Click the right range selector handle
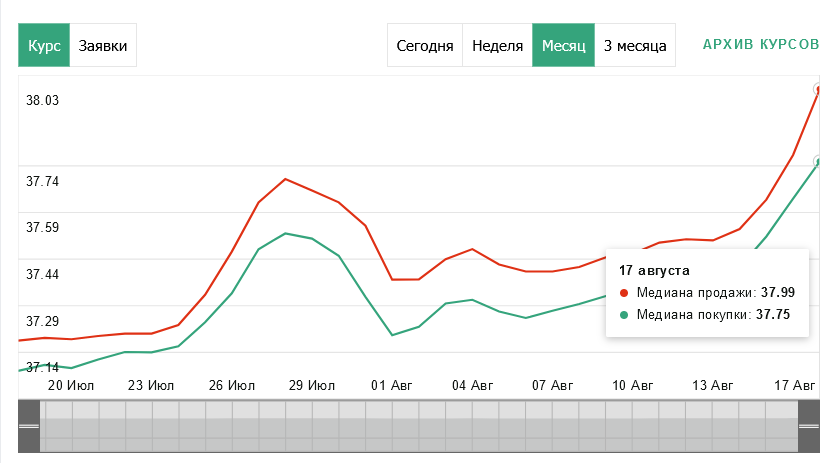This screenshot has height=463, width=837. coord(808,426)
